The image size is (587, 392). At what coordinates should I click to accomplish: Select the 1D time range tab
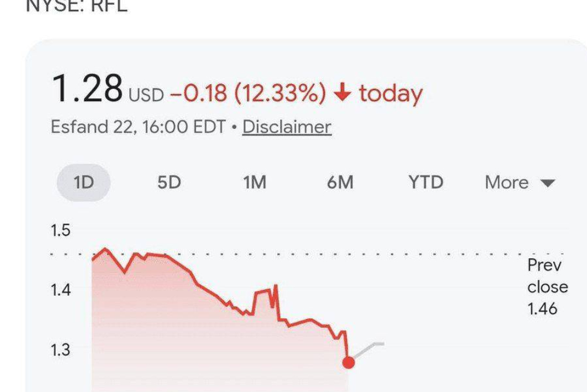pyautogui.click(x=84, y=183)
